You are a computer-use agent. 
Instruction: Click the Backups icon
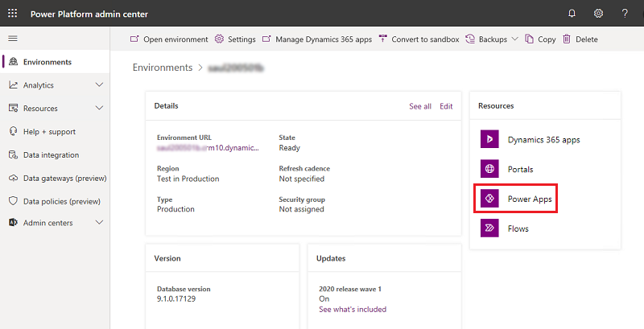pyautogui.click(x=470, y=39)
